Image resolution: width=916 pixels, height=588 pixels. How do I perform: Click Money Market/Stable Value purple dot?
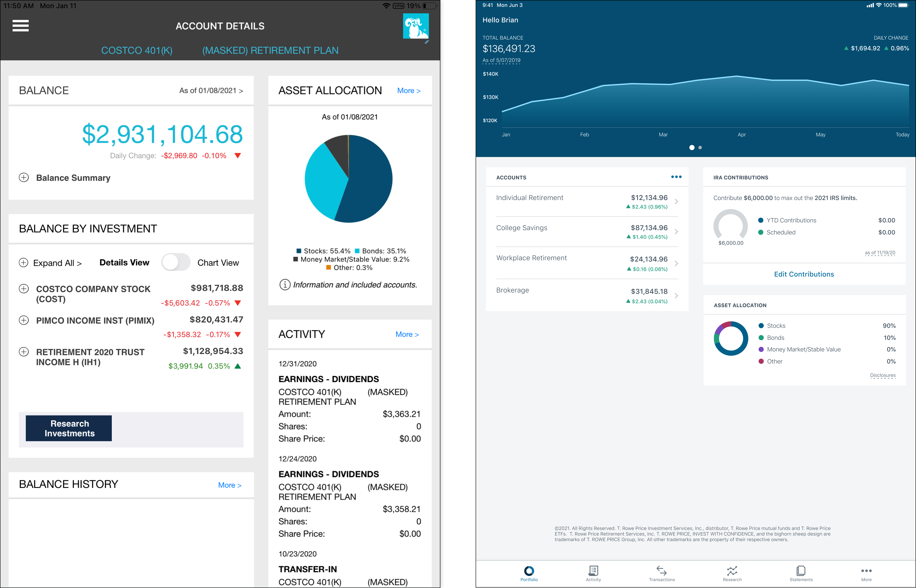pos(761,349)
